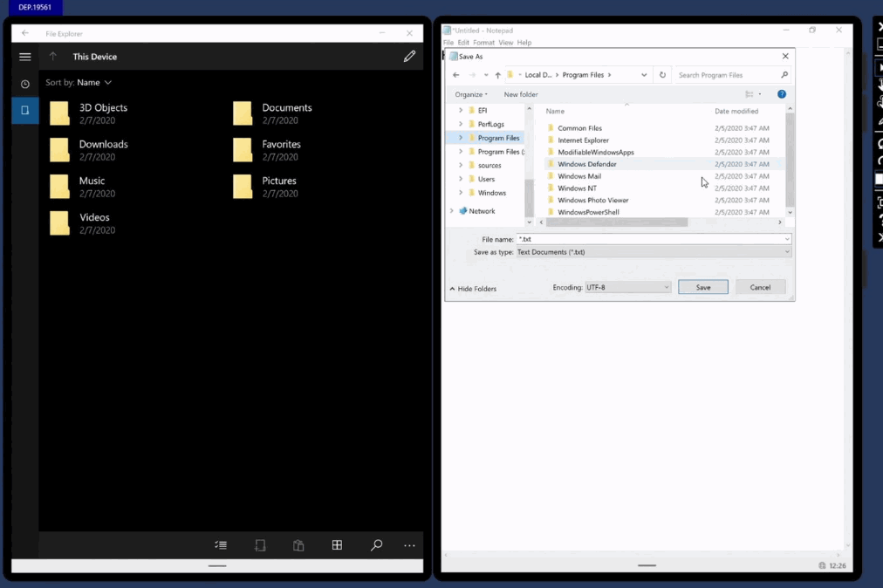
Task: Close the Save As dialog
Action: (785, 57)
